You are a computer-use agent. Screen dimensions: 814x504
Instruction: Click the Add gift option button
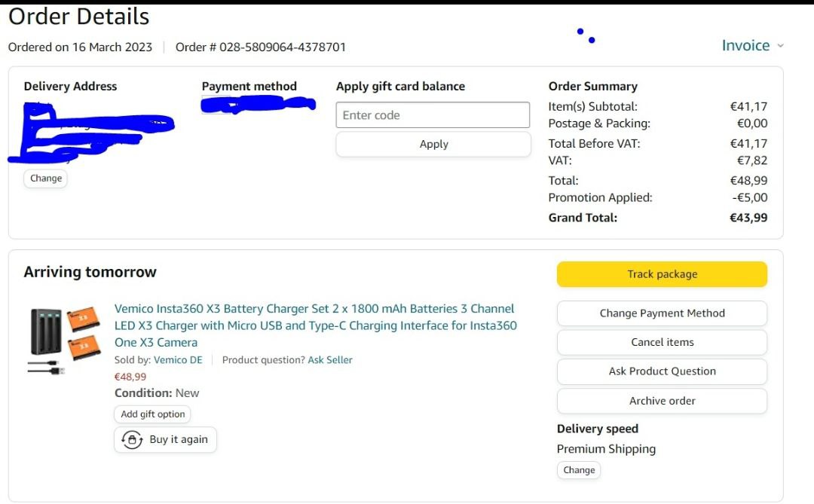pos(153,414)
